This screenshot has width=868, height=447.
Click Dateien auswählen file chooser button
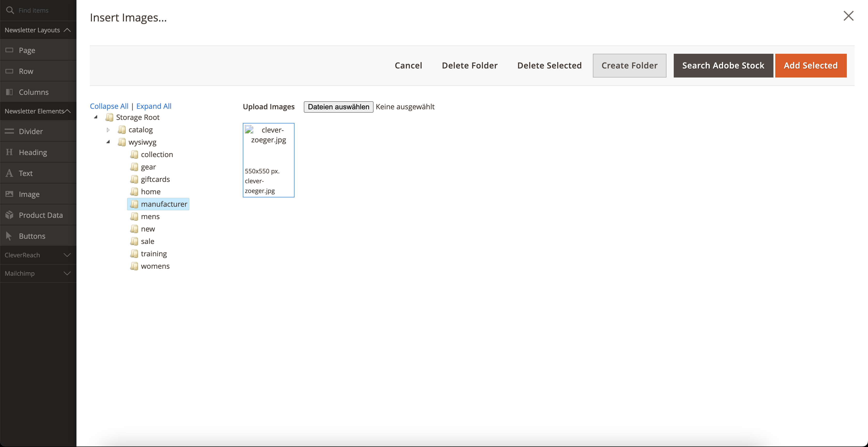[338, 107]
